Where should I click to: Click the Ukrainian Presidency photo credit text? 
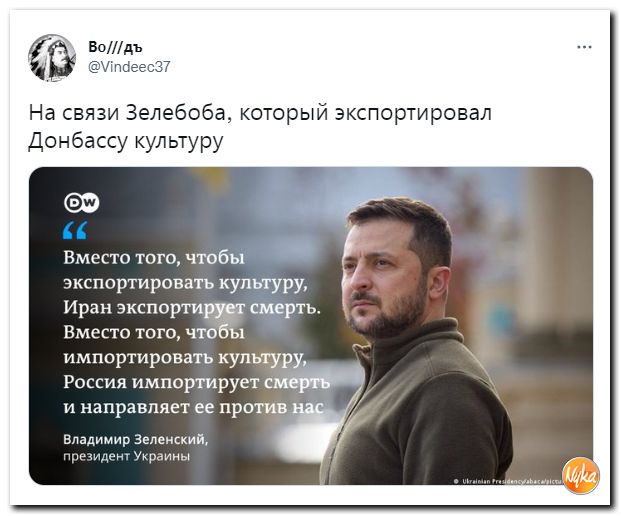(x=508, y=481)
